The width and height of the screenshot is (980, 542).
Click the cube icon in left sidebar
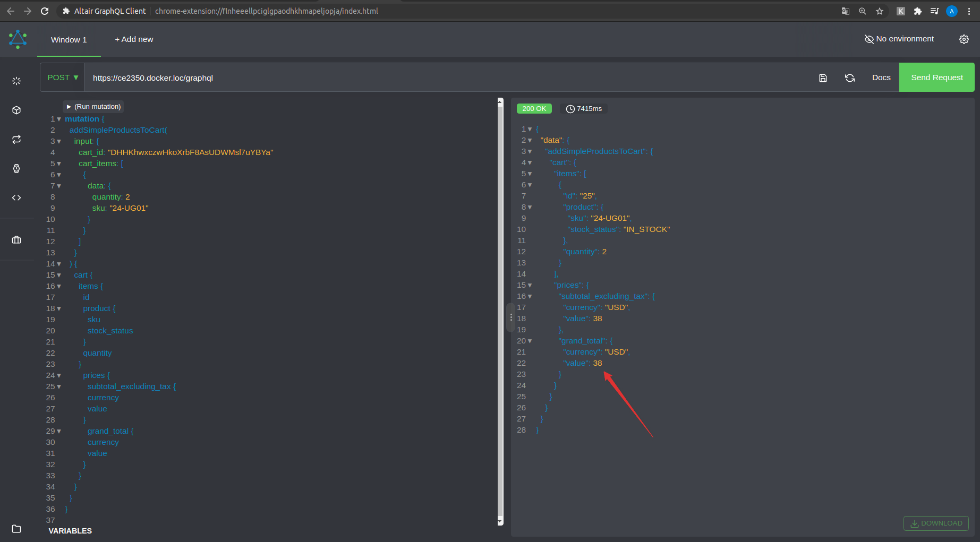tap(16, 110)
